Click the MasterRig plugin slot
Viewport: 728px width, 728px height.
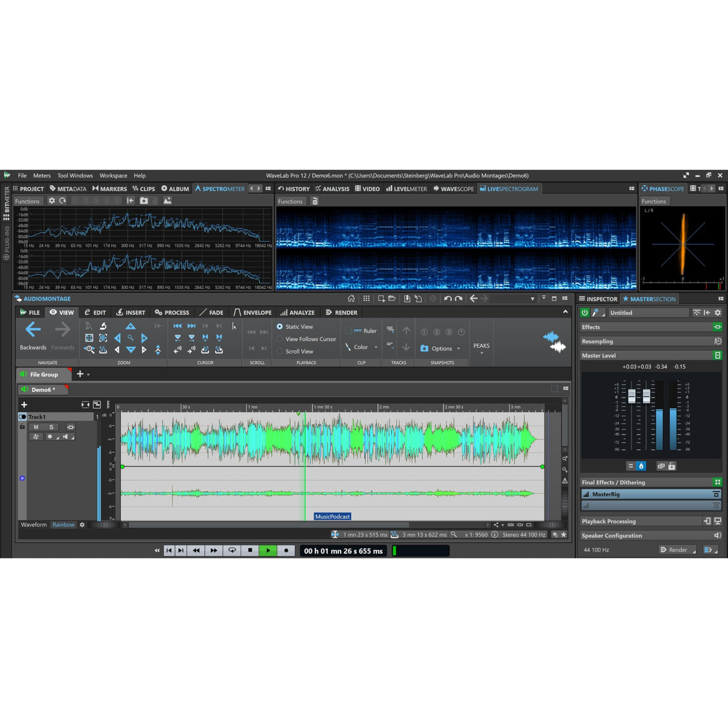point(651,494)
